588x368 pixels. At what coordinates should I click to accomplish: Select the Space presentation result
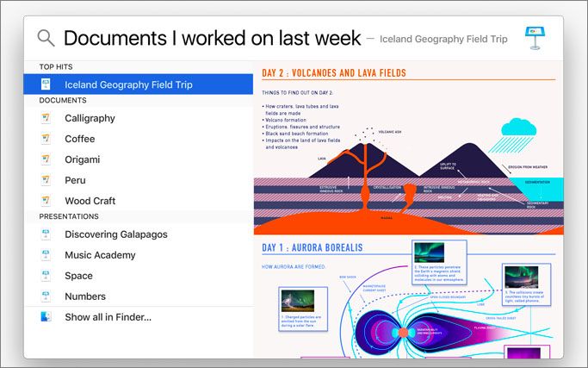(x=139, y=275)
